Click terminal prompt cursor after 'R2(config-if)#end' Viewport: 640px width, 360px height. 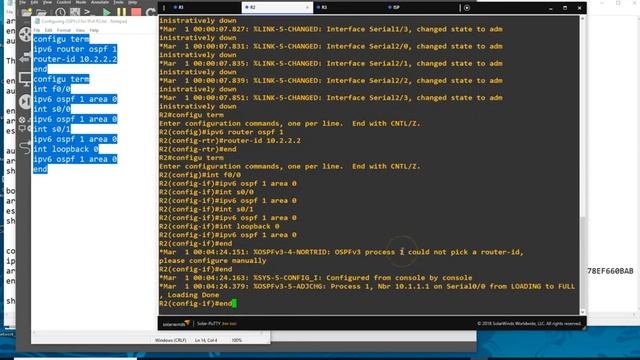[234, 303]
